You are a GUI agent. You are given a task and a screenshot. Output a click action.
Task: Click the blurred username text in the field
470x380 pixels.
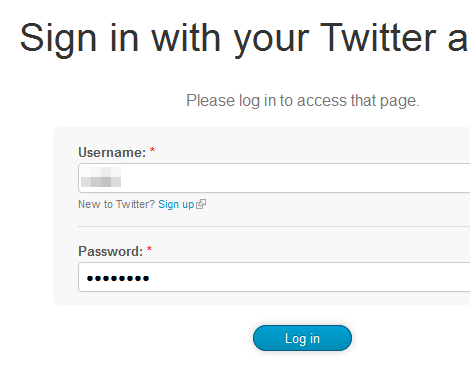(101, 177)
